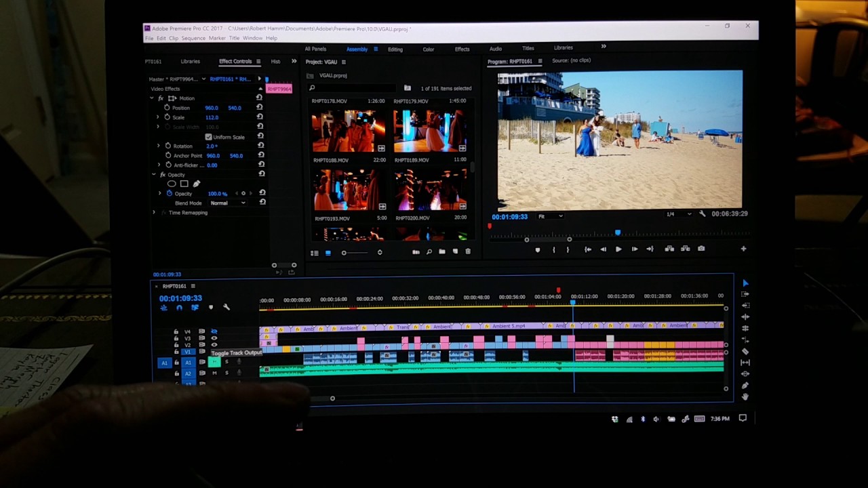Open playback resolution 1/4 dropdown
The width and height of the screenshot is (868, 488).
point(678,214)
